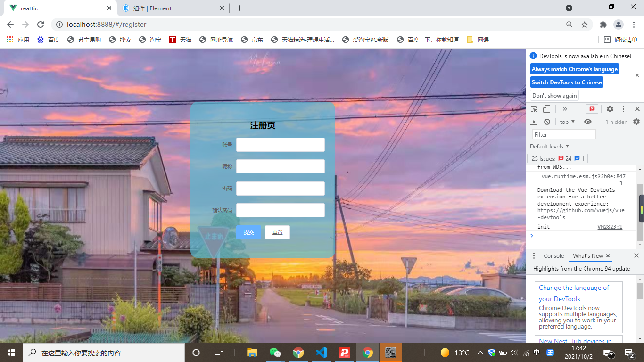Open the Chrome extensions puzzle icon
644x362 pixels.
coord(603,25)
